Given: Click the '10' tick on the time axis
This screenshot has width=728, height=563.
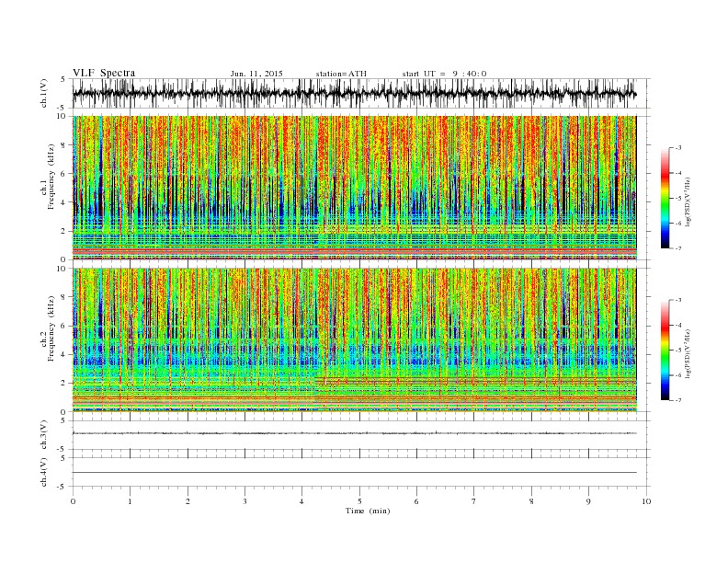Looking at the screenshot, I should 646,501.
